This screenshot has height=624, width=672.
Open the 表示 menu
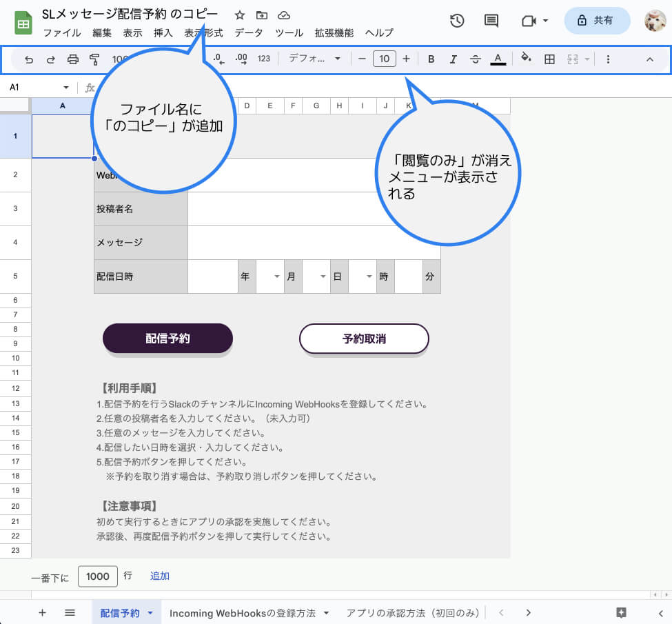(x=132, y=33)
